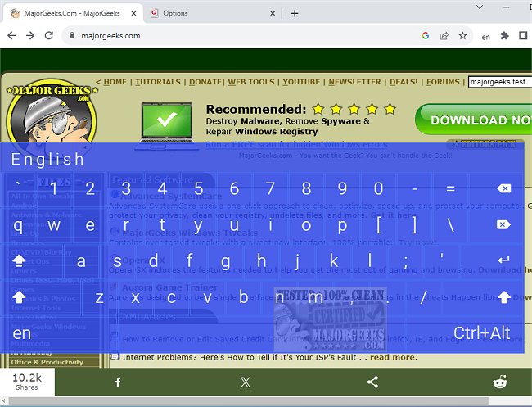Toggle the browser side panel icon
532x407 pixels.
click(523, 35)
